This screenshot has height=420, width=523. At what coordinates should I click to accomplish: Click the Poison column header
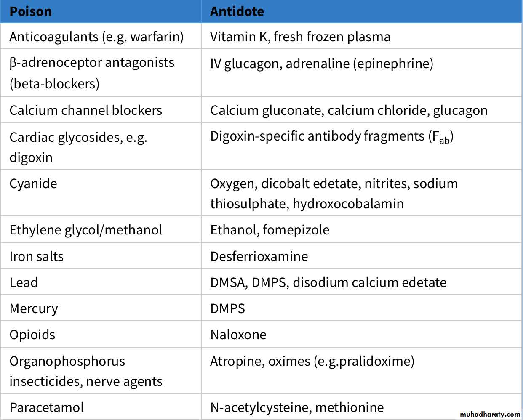point(31,11)
